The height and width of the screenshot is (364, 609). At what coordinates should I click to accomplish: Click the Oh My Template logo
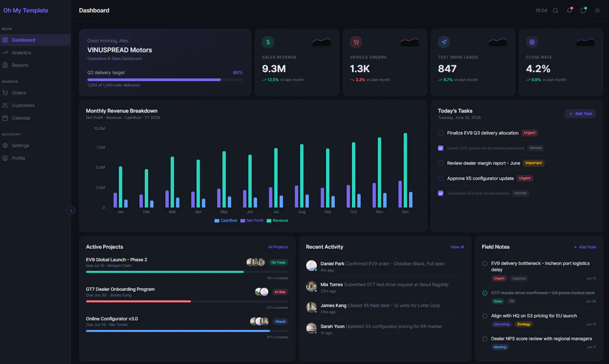pyautogui.click(x=26, y=11)
